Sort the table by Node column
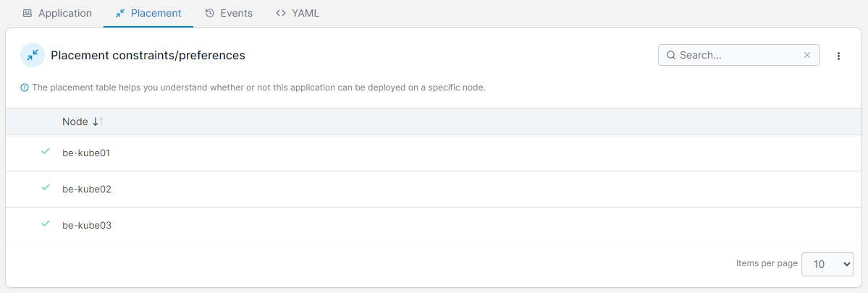 [x=75, y=122]
